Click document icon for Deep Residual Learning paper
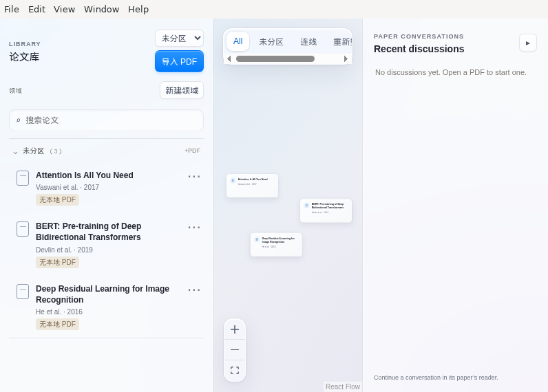This screenshot has width=548, height=392. point(23,292)
